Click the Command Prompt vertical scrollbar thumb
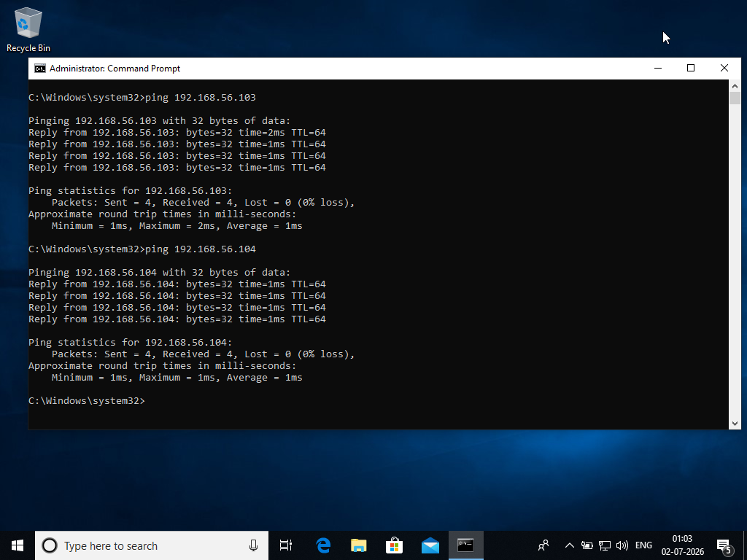This screenshot has width=747, height=560. click(735, 98)
